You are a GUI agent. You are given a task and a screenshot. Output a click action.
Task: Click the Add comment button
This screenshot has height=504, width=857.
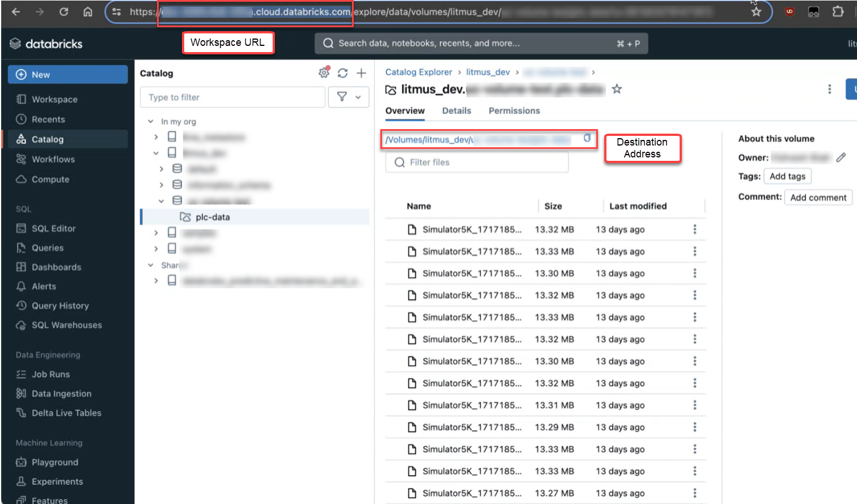click(817, 198)
